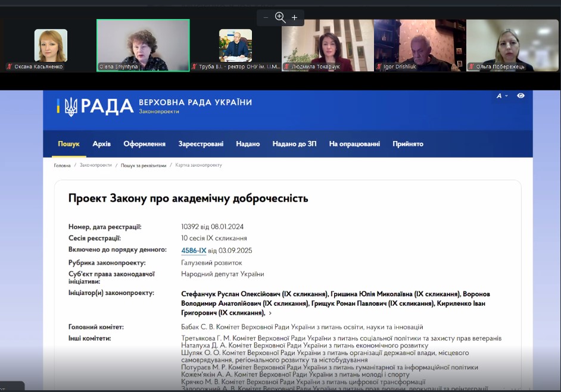Select Igor Drishliuk's video tile
Image resolution: width=561 pixels, height=392 pixels.
[x=419, y=45]
